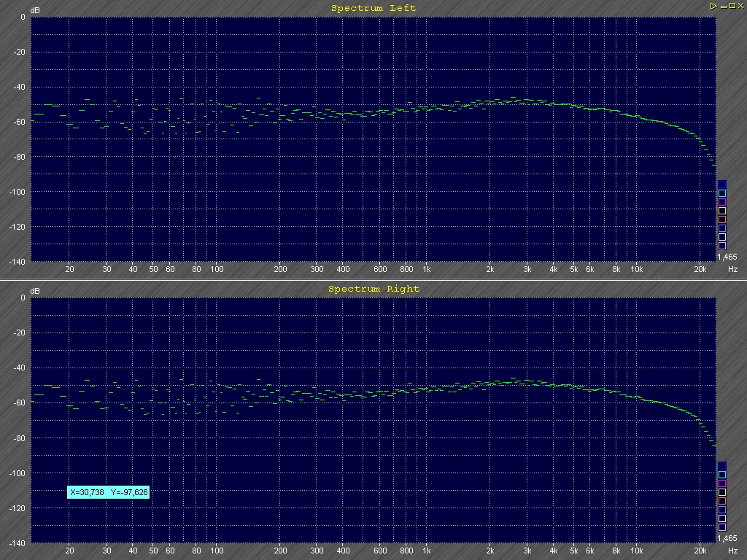747x560 pixels.
Task: Toggle magenta trace box in Spectrum Right
Action: click(722, 483)
